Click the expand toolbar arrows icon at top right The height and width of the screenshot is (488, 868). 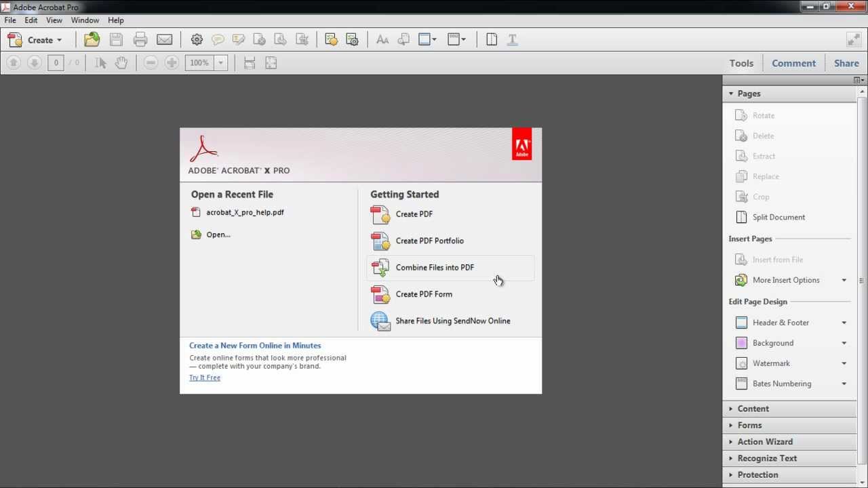click(x=853, y=39)
